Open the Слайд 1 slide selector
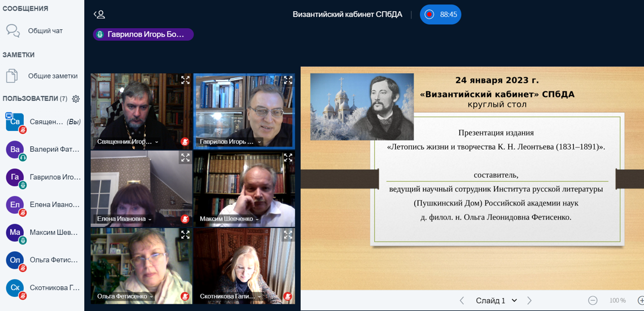644x311 pixels. (496, 300)
